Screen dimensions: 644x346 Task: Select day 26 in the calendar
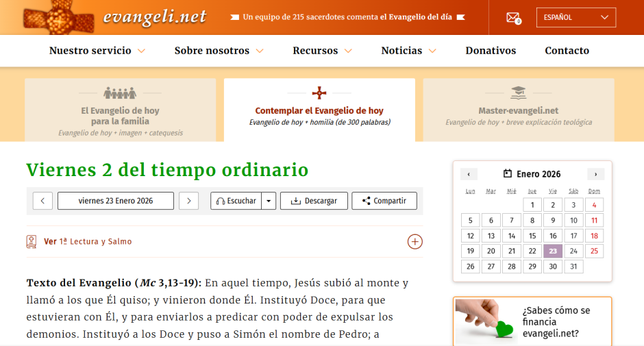click(x=470, y=267)
